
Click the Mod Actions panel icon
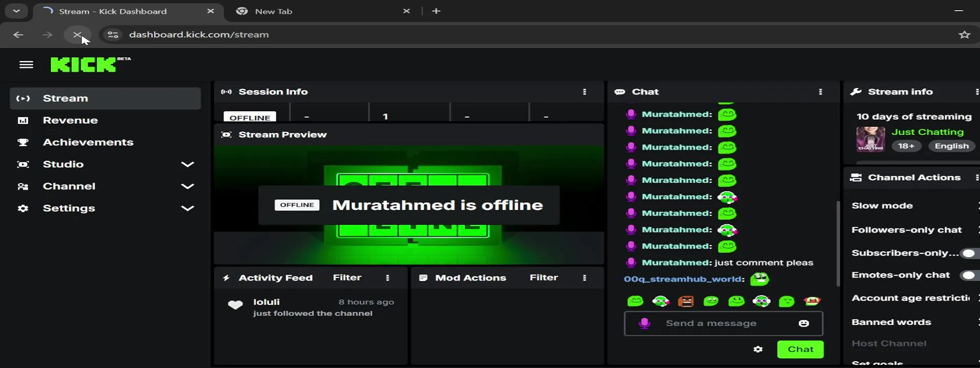click(x=423, y=278)
